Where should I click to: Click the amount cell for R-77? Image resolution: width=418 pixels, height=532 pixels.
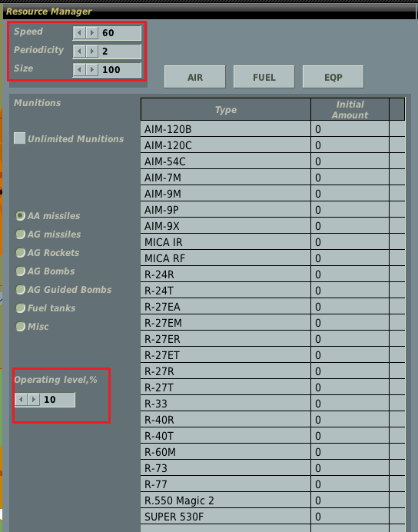tap(350, 484)
